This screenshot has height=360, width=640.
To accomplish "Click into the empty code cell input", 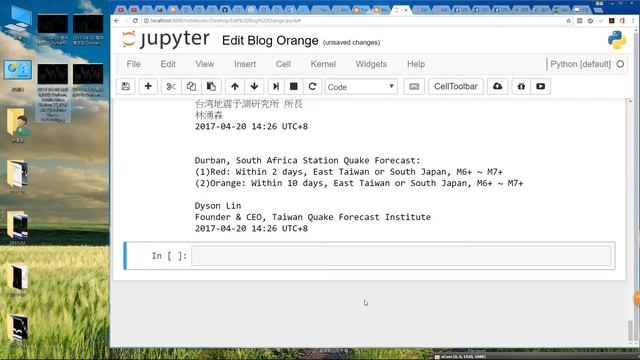I will tap(401, 256).
